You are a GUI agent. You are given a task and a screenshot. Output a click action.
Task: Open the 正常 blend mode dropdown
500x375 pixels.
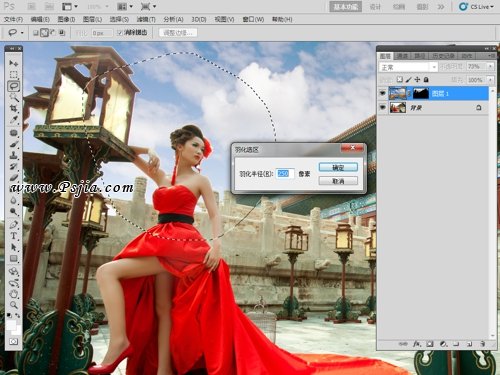click(408, 67)
